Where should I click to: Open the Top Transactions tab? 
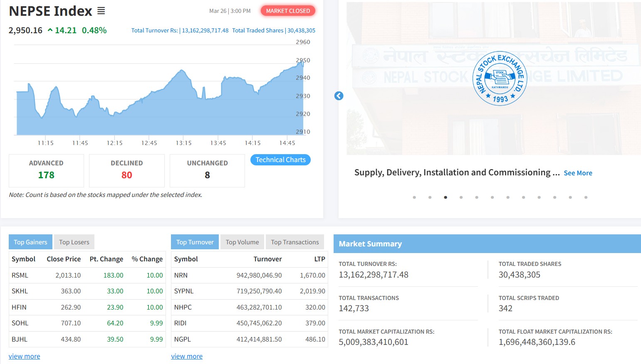(x=295, y=242)
